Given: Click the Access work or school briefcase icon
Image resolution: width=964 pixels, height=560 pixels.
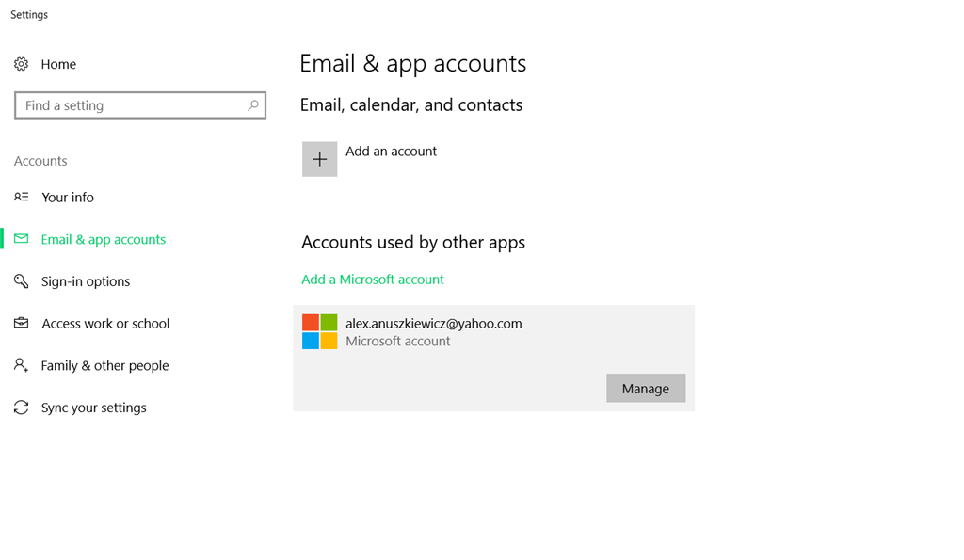Looking at the screenshot, I should pyautogui.click(x=21, y=323).
